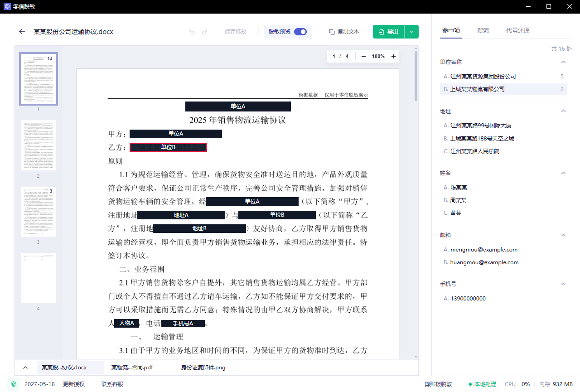This screenshot has height=392, width=580.
Task: Open the export dropdown arrow
Action: 411,32
